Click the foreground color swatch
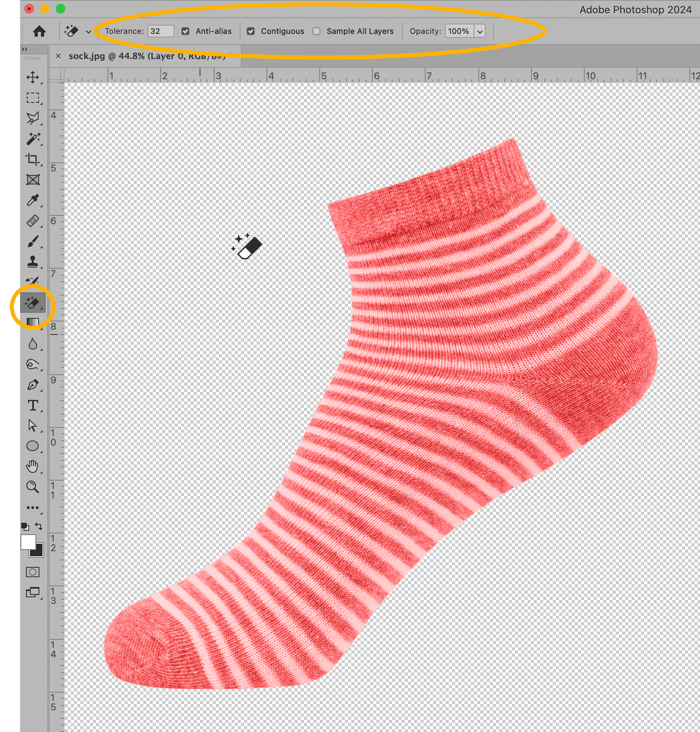The image size is (700, 732). click(x=28, y=542)
